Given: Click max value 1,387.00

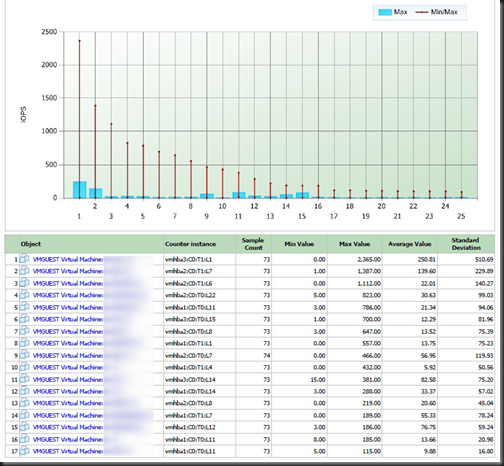Looking at the screenshot, I should click(x=369, y=272).
